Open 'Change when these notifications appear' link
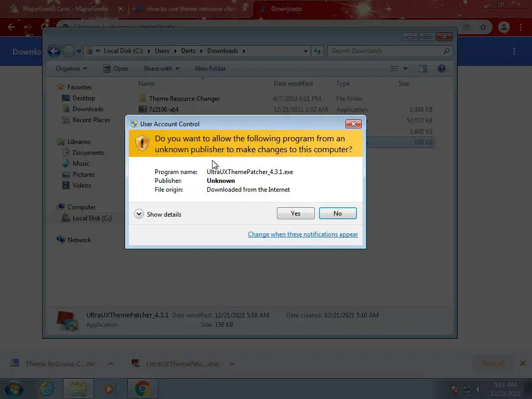This screenshot has width=532, height=399. tap(303, 234)
